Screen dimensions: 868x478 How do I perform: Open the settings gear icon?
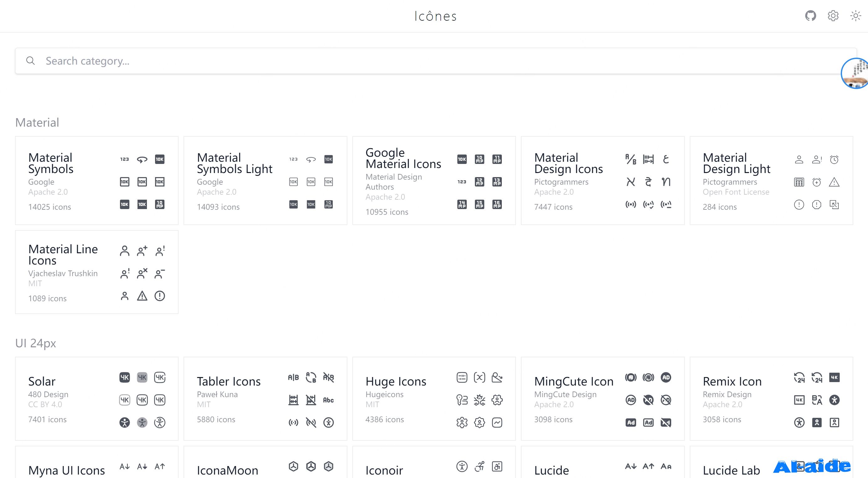[833, 16]
